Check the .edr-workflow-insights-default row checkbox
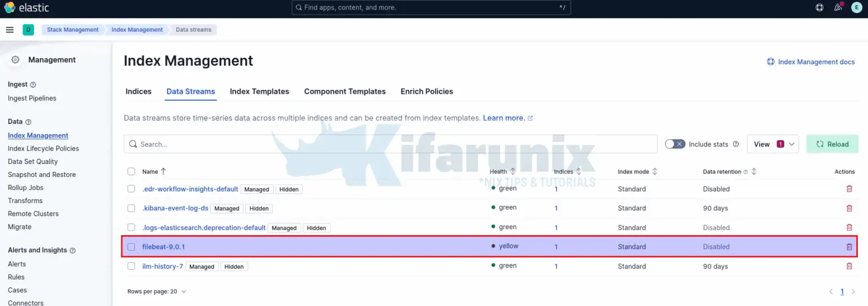The width and height of the screenshot is (868, 306). point(131,189)
